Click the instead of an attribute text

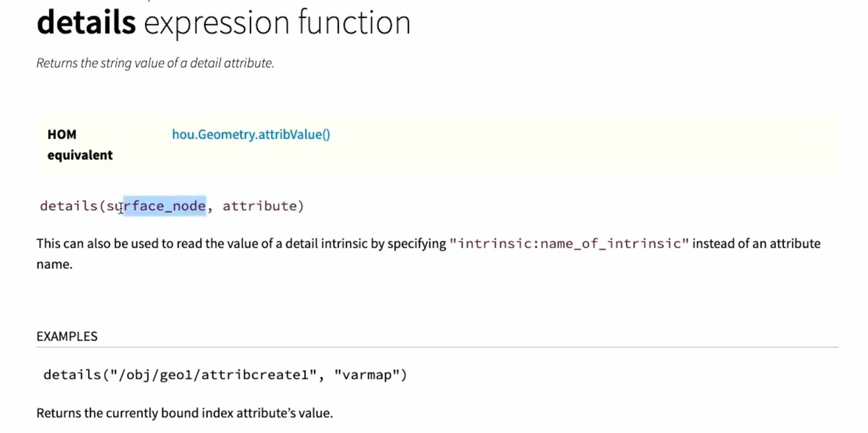[x=757, y=244]
